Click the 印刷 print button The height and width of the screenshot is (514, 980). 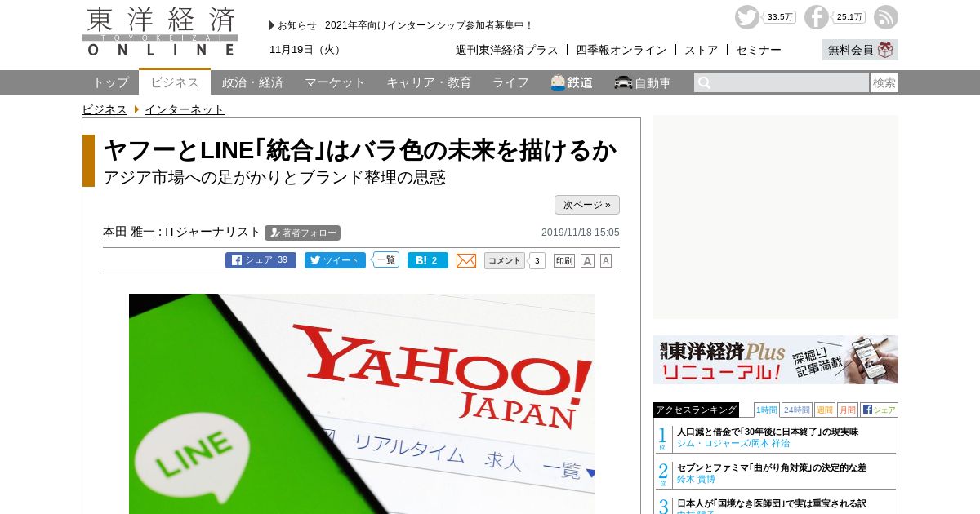pyautogui.click(x=564, y=261)
